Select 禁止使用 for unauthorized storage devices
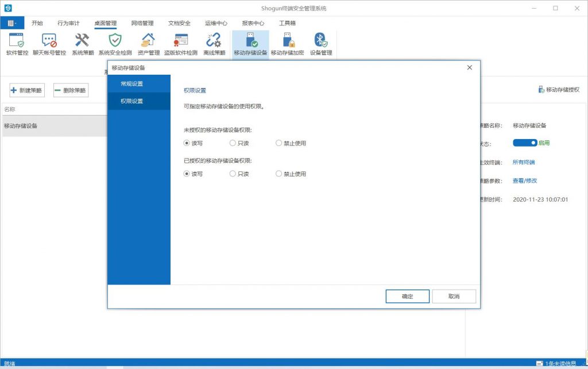Screen dimensions: 588x369 point(279,143)
